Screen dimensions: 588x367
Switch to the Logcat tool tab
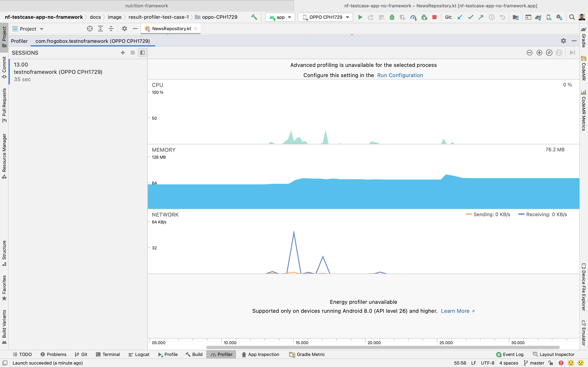[139, 354]
